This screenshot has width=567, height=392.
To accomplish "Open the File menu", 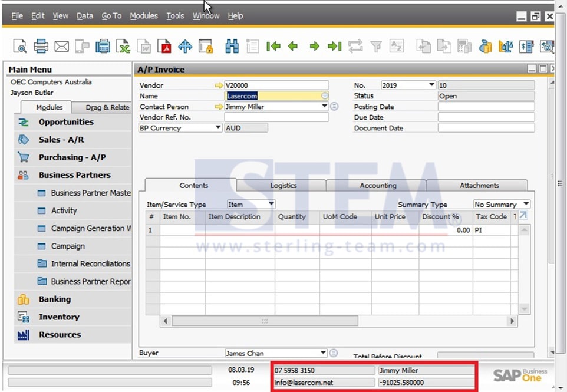I will tap(17, 16).
